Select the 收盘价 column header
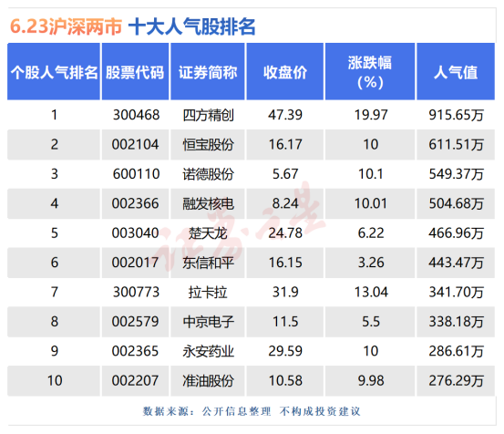Image resolution: width=504 pixels, height=434 pixels. (284, 72)
